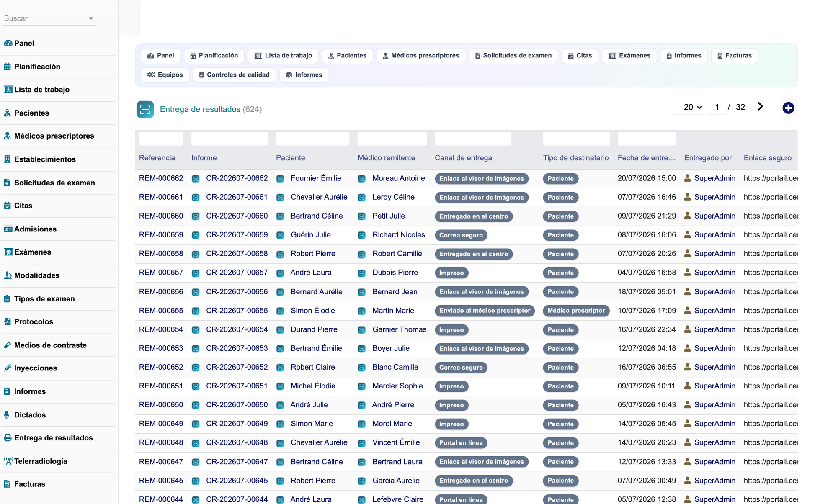
Task: Switch to the Planificación tab
Action: click(214, 56)
